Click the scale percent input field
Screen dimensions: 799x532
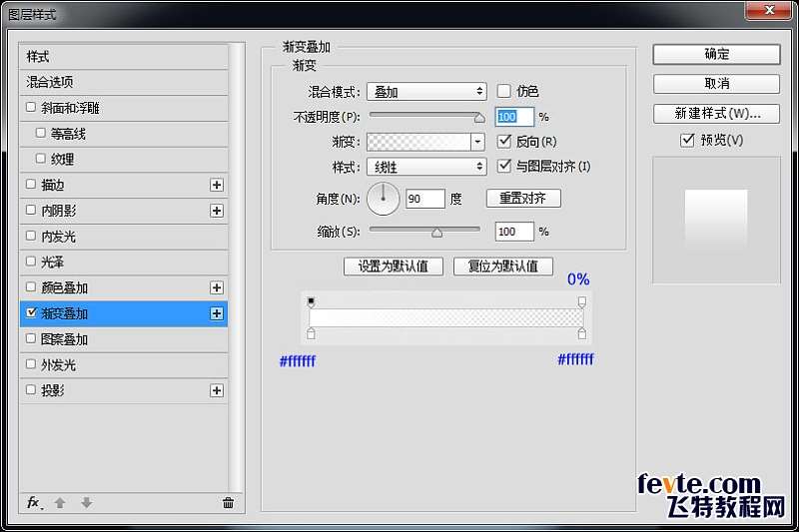pyautogui.click(x=514, y=232)
